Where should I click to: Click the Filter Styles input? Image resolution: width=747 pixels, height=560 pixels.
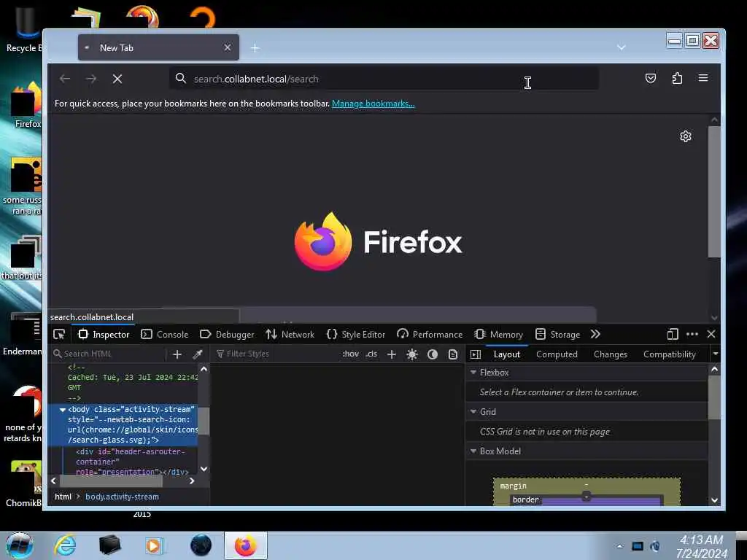tap(275, 354)
